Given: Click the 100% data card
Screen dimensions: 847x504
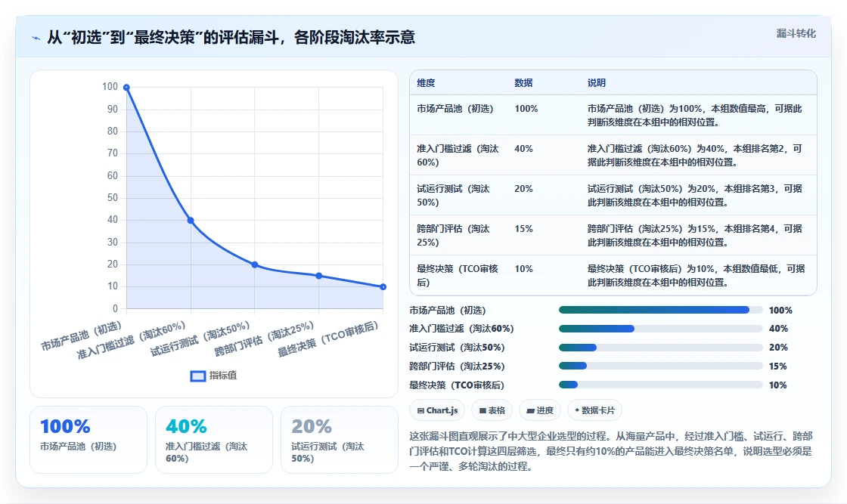Looking at the screenshot, I should (88, 440).
